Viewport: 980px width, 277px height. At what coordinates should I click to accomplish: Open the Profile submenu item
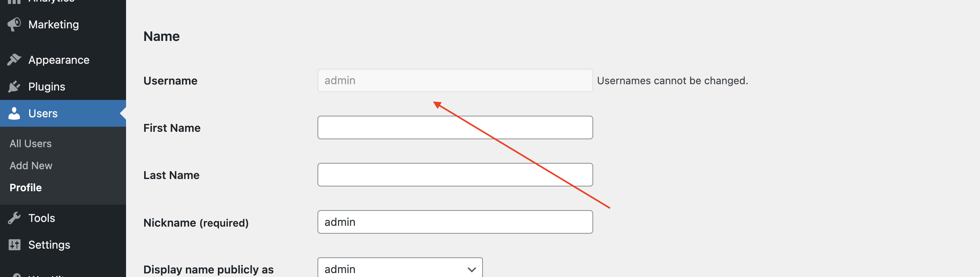26,188
